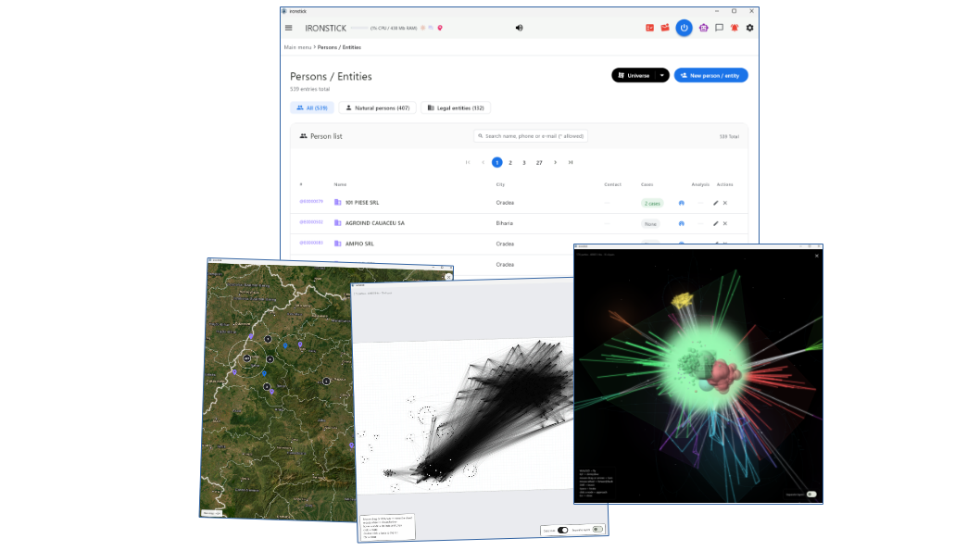
Task: Show the All (539) tab
Action: click(x=312, y=108)
